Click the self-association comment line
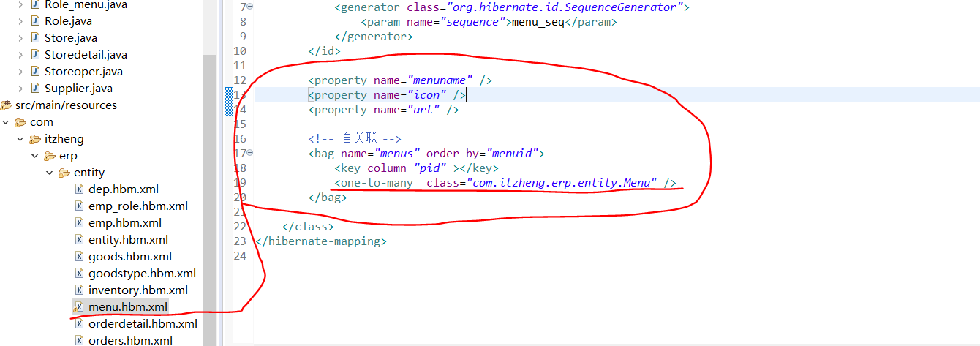This screenshot has height=346, width=980. pyautogui.click(x=355, y=139)
